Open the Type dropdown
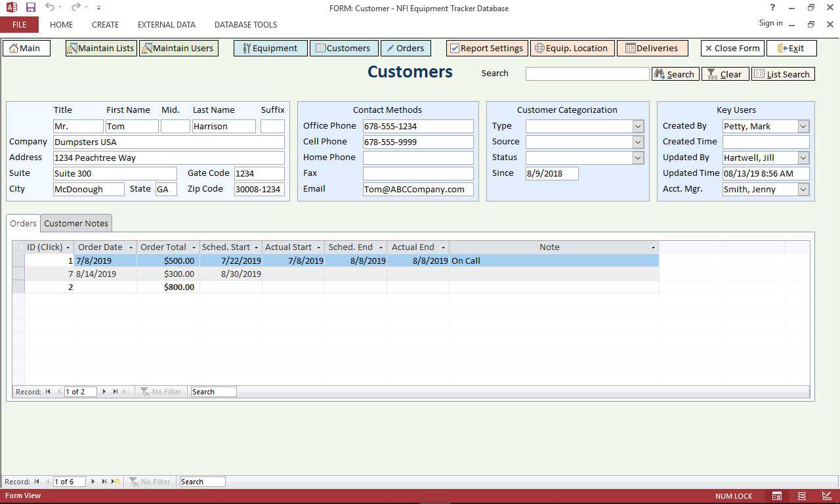 [638, 127]
